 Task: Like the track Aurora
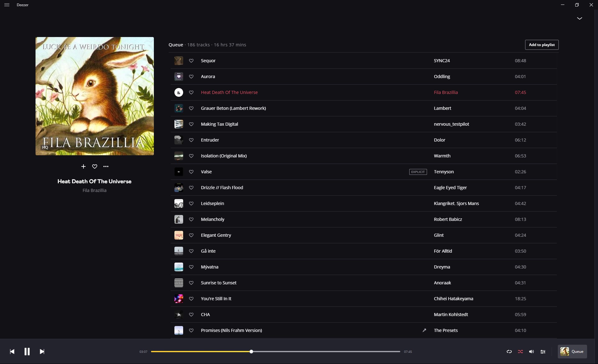(191, 77)
